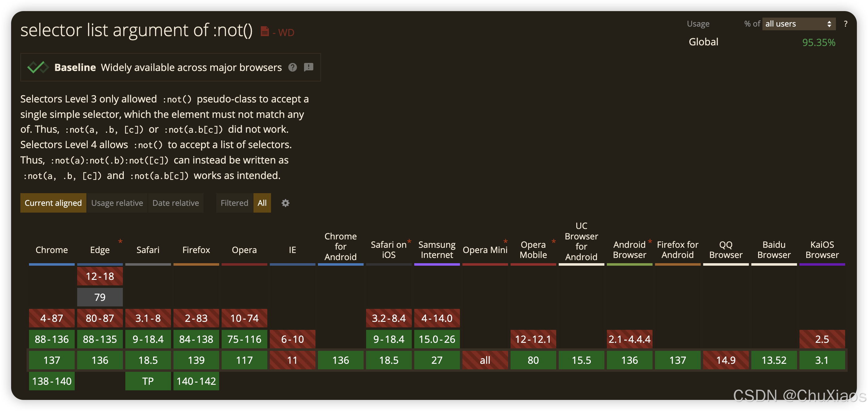Switch to the Date relative tab
This screenshot has width=868, height=411.
pos(176,203)
